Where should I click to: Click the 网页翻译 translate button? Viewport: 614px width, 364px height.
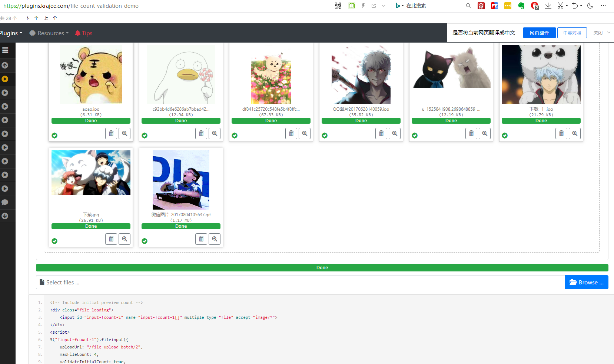(539, 33)
